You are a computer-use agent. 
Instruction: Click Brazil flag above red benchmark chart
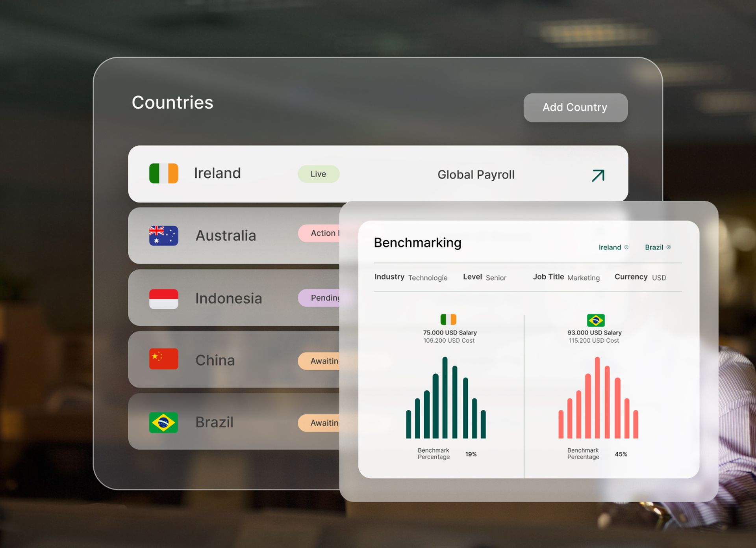595,320
